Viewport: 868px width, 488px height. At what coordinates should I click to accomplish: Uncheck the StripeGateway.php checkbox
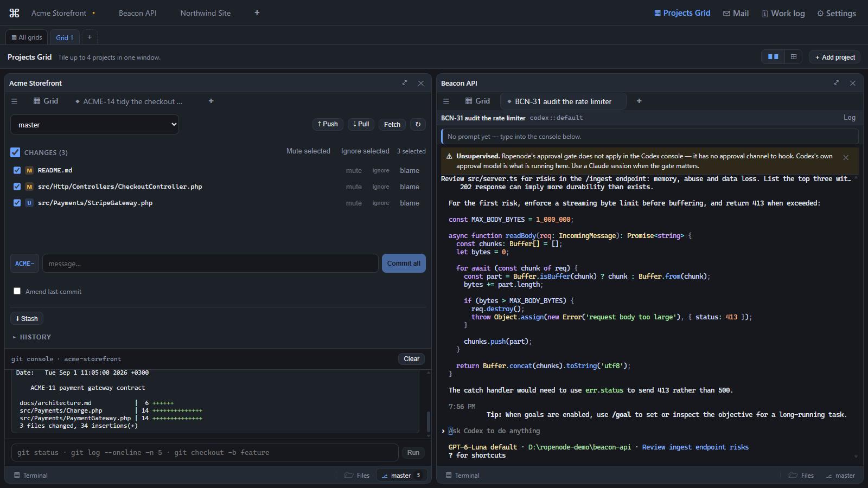(x=17, y=203)
